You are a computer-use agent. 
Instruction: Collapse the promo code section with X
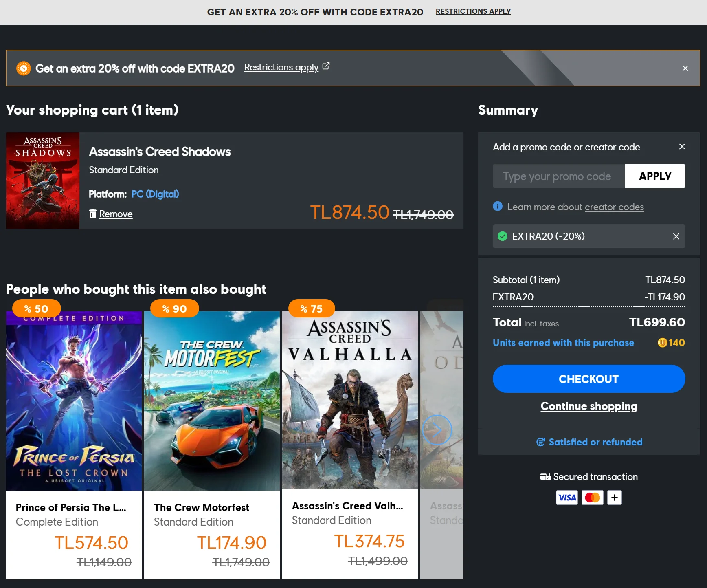click(x=682, y=147)
